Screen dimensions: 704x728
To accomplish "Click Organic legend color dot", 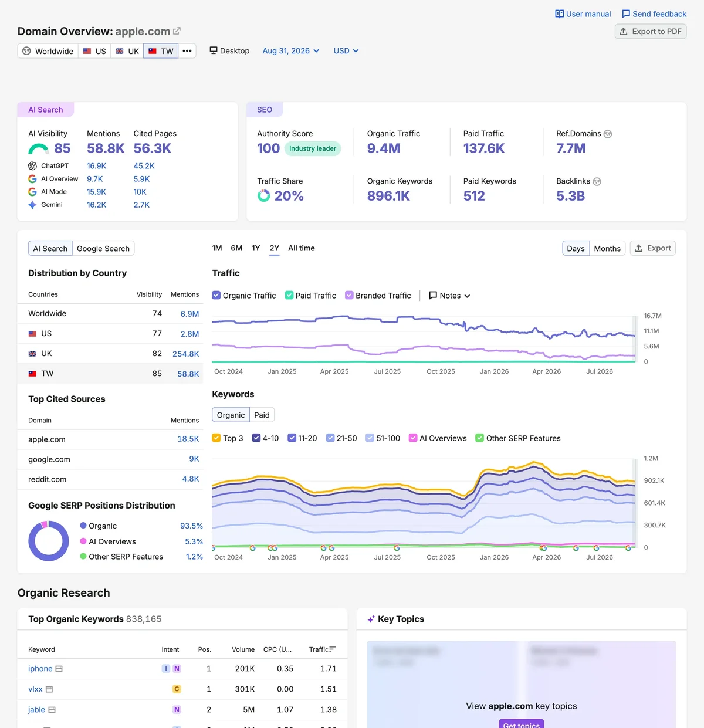I will (x=83, y=526).
